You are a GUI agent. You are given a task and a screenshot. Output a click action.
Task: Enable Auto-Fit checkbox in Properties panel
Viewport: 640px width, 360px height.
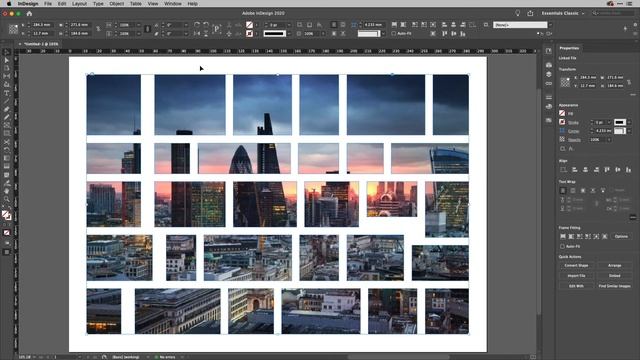562,247
